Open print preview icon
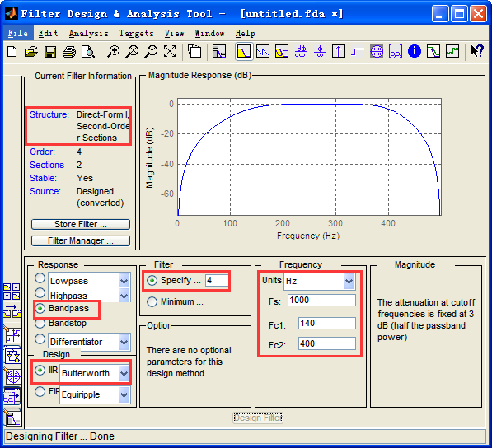Image resolution: width=492 pixels, height=448 pixels. coord(88,51)
